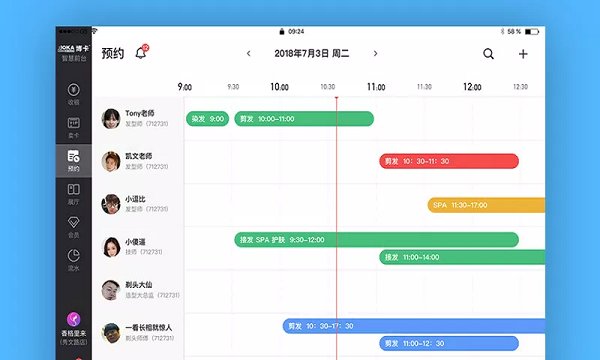Open the blue 剪发 11:00–12:30 appointment

point(449,344)
